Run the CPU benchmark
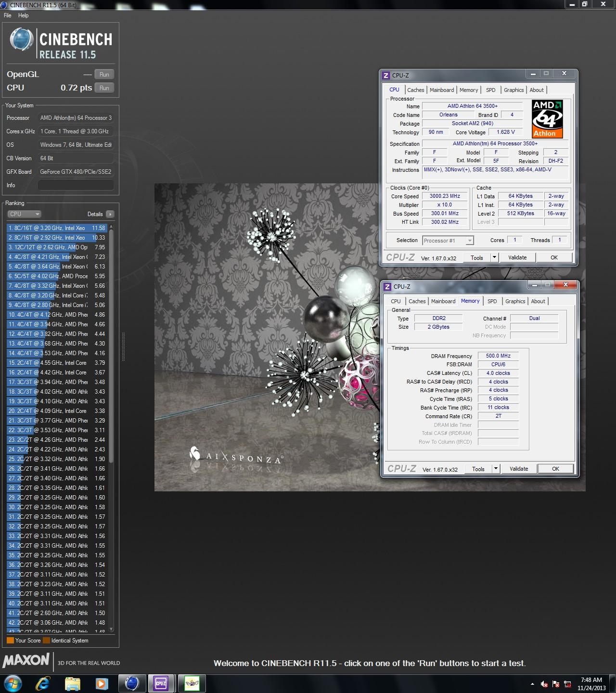This screenshot has width=616, height=693. click(104, 88)
